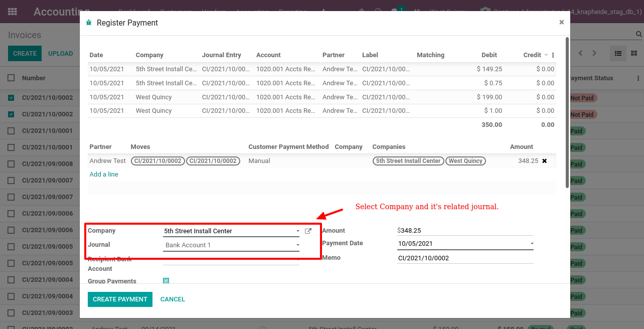This screenshot has height=329, width=644.
Task: Go to the previous page of invoices
Action: pyautogui.click(x=581, y=53)
